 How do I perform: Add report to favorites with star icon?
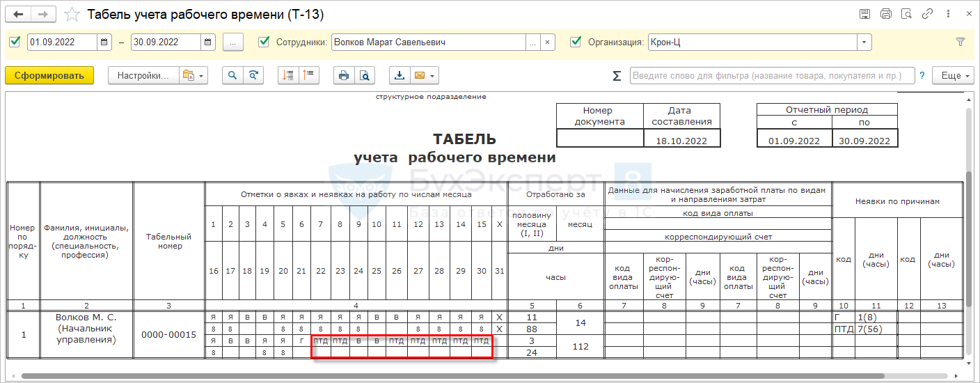71,14
